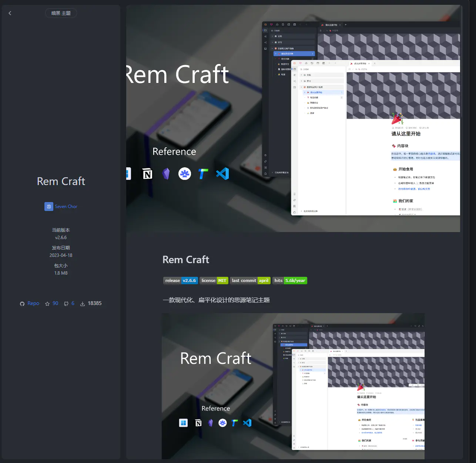
Task: Open the README screenshot image below the description
Action: [293, 386]
